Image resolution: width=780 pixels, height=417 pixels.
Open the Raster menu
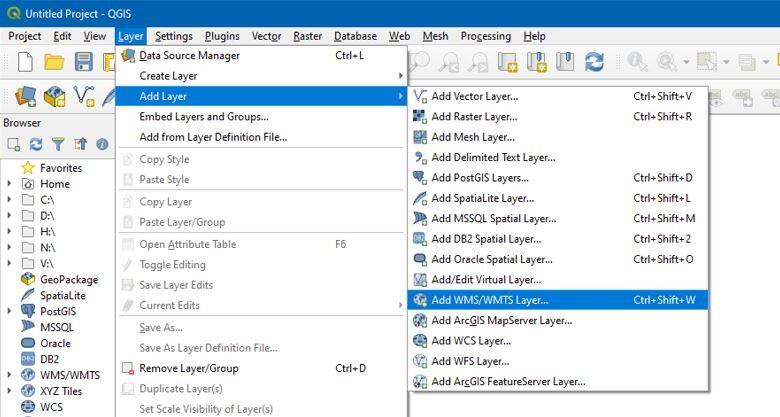(x=307, y=36)
